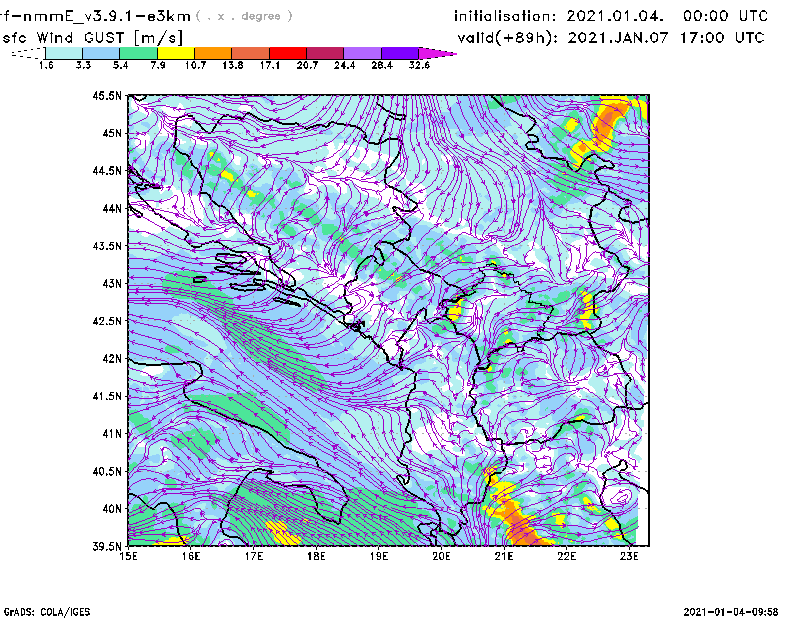The height and width of the screenshot is (618, 800).
Task: Click the 17E longitude label
Action: (254, 556)
